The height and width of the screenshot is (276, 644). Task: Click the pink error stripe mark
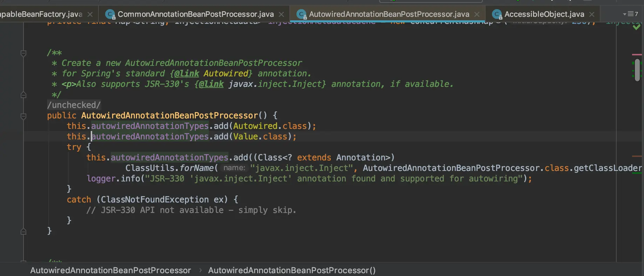click(x=637, y=55)
